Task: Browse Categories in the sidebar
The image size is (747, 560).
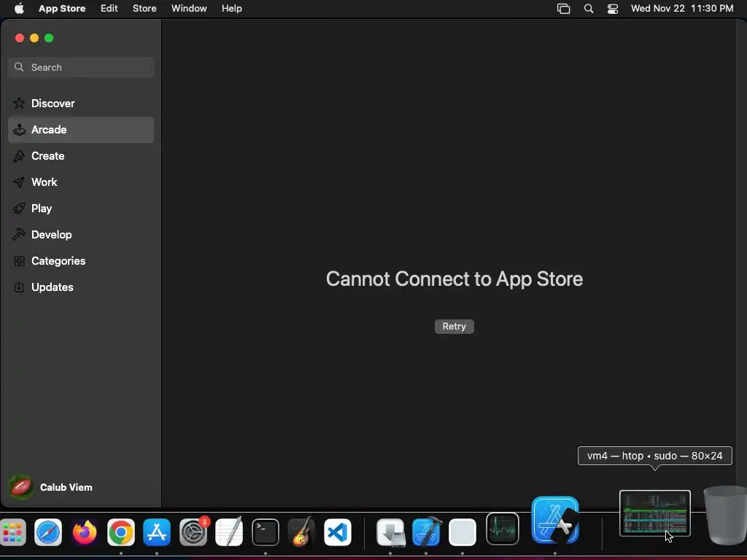Action: (81, 260)
